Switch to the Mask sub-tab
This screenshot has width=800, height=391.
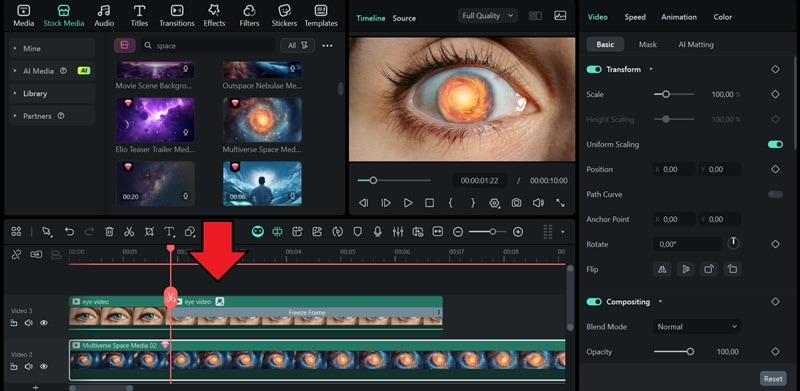pos(647,44)
